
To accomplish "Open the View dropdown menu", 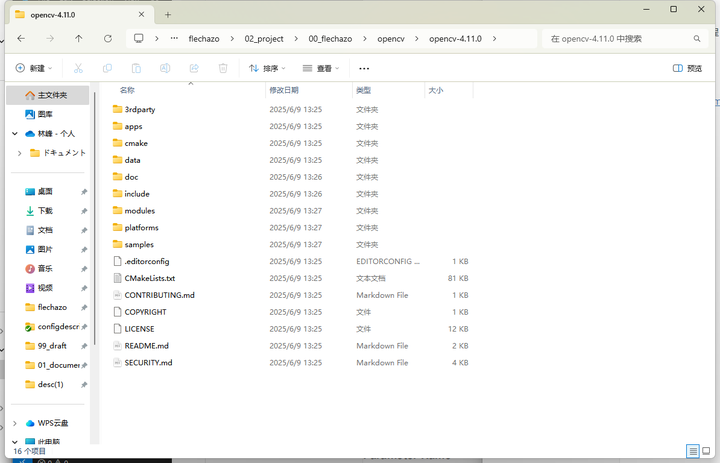I will coord(321,68).
